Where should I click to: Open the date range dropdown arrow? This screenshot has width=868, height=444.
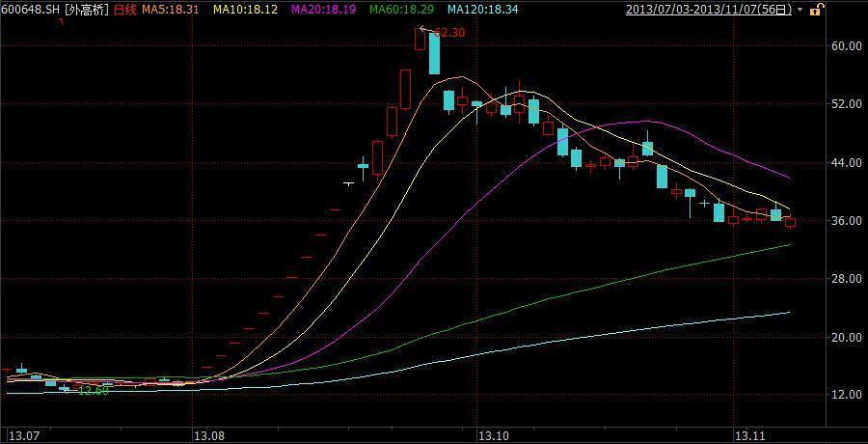801,11
